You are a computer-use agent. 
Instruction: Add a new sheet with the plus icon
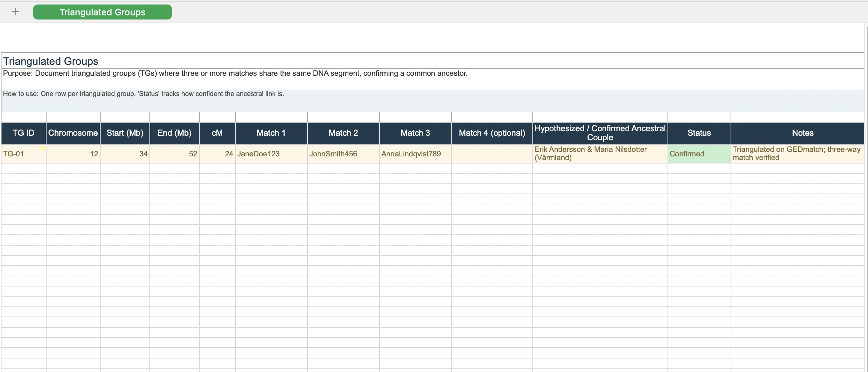[15, 12]
